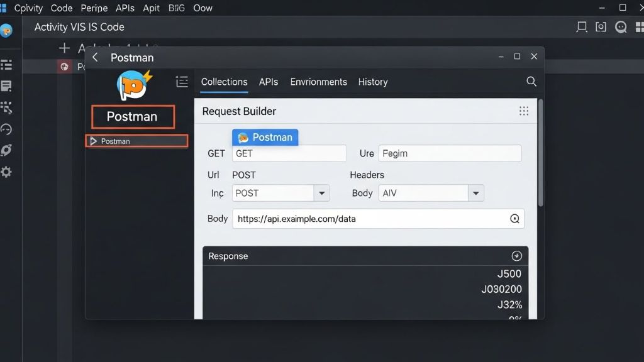This screenshot has height=362, width=644.
Task: Open the nine-dot grid menu in Request Builder
Action: (524, 111)
